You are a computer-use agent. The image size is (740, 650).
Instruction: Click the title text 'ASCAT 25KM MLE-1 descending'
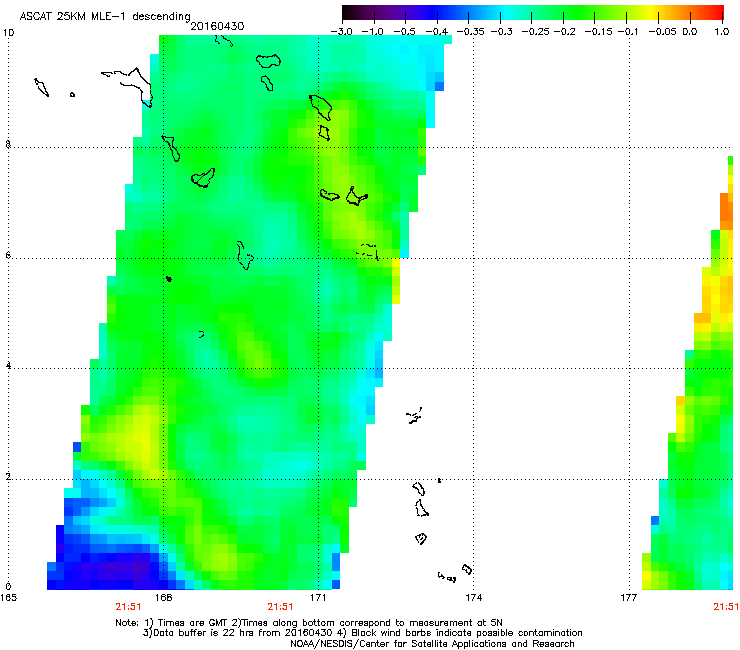tap(105, 16)
